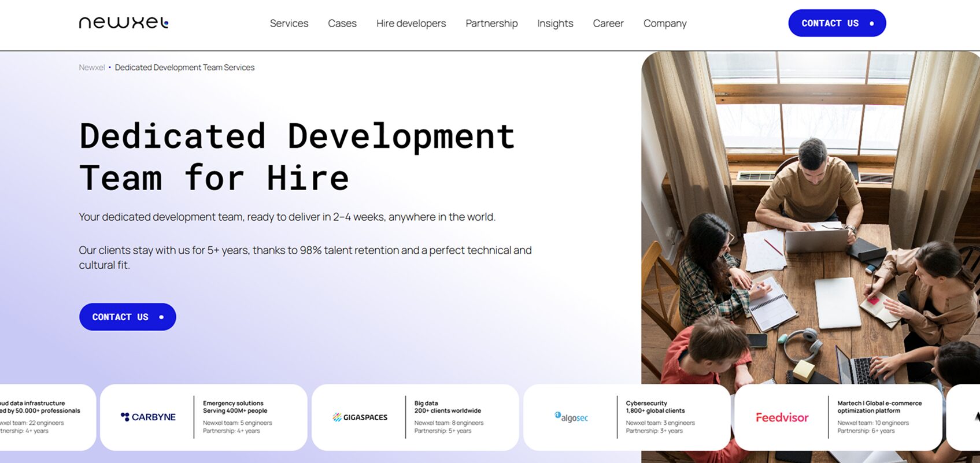Open the Cybersecurity client card
This screenshot has width=980, height=463.
point(627,417)
